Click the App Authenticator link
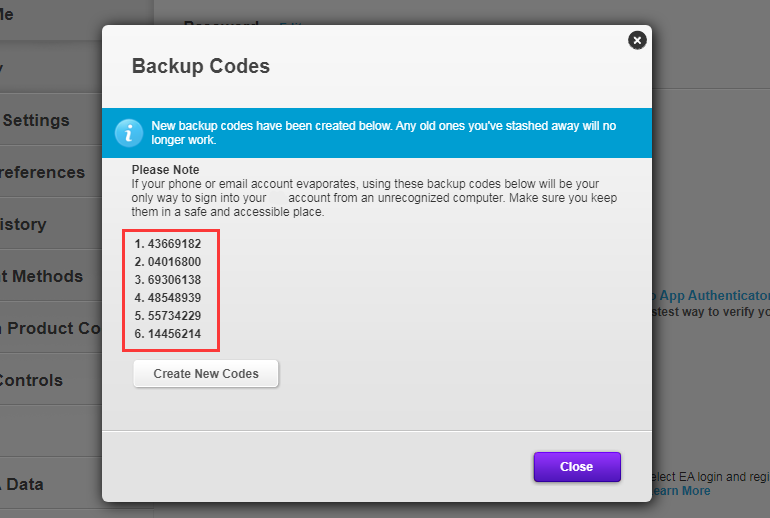770x518 pixels. [712, 296]
